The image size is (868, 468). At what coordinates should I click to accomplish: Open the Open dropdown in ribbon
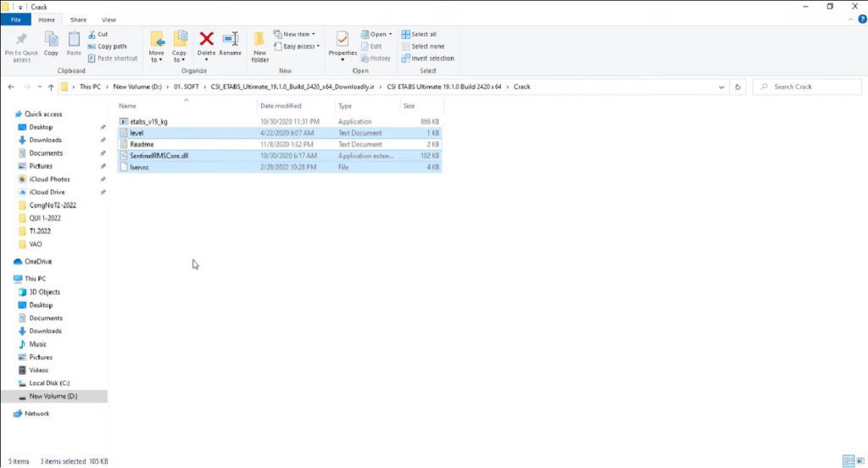376,35
